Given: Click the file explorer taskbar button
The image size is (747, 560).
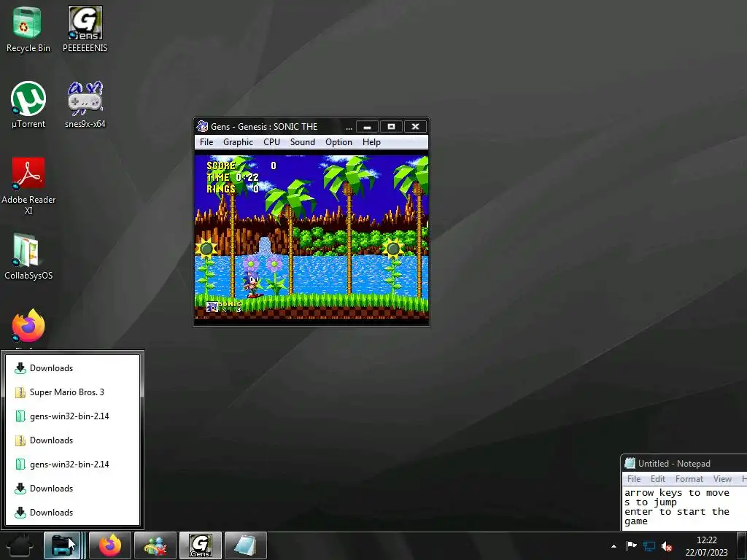Looking at the screenshot, I should pos(63,545).
